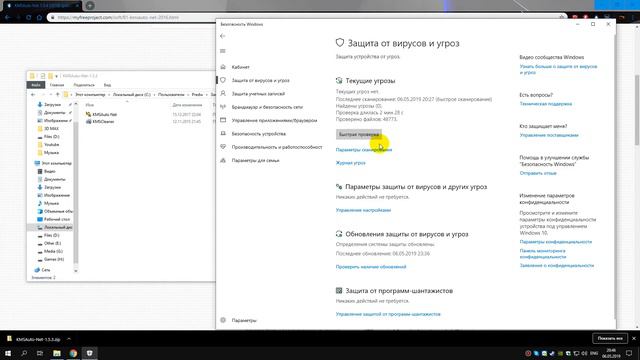
Task: Select Вид tab in Explorer window
Action: coord(107,85)
